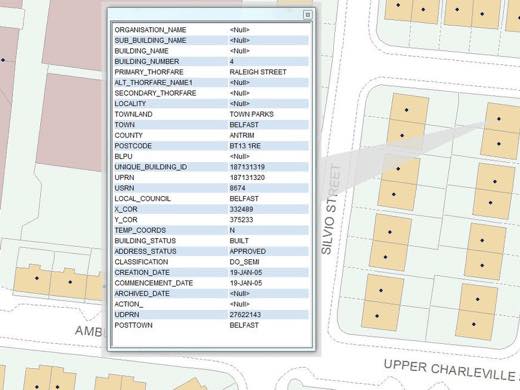Select the ORGANISATION_NAME attribute row
Viewport: 520px width, 390px height.
(211, 30)
